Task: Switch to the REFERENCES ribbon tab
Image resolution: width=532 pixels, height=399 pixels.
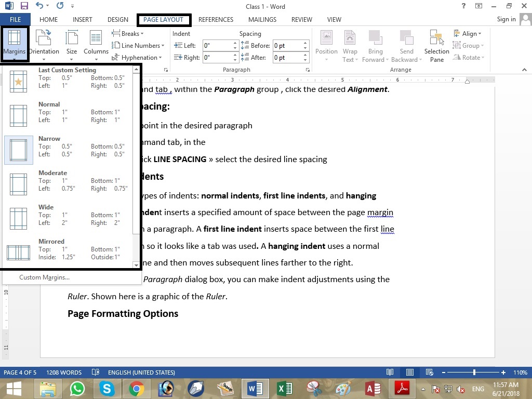Action: (x=216, y=19)
